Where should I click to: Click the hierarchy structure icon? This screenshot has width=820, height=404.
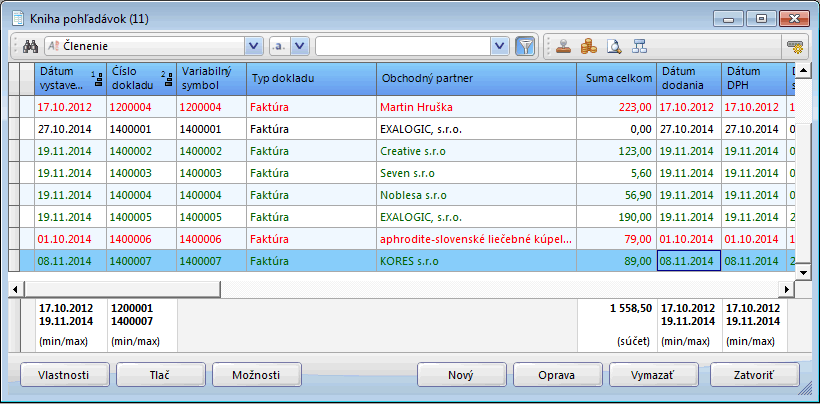pos(639,46)
